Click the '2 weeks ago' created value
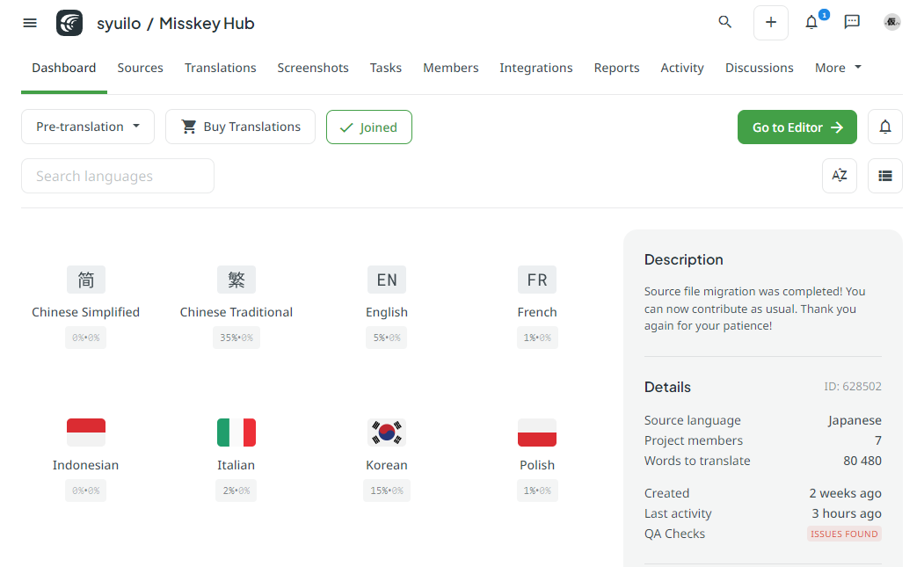 [x=845, y=493]
